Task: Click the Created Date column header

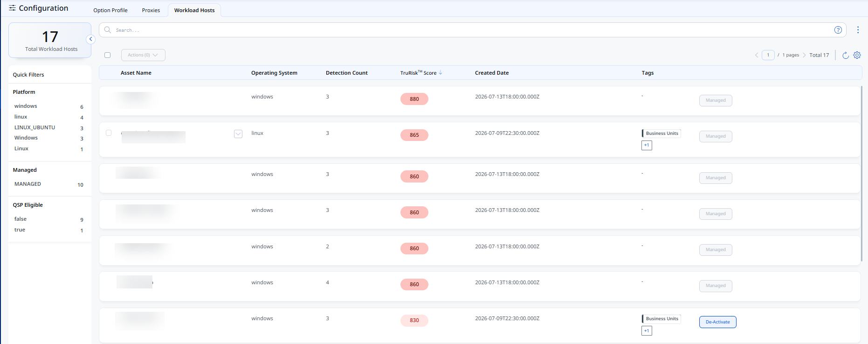Action: pyautogui.click(x=492, y=73)
